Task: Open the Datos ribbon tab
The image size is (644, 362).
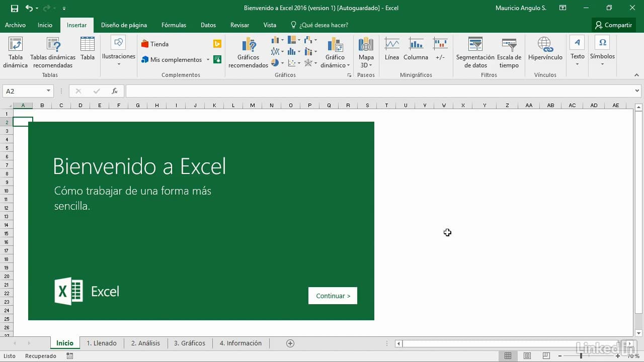Action: pos(208,25)
